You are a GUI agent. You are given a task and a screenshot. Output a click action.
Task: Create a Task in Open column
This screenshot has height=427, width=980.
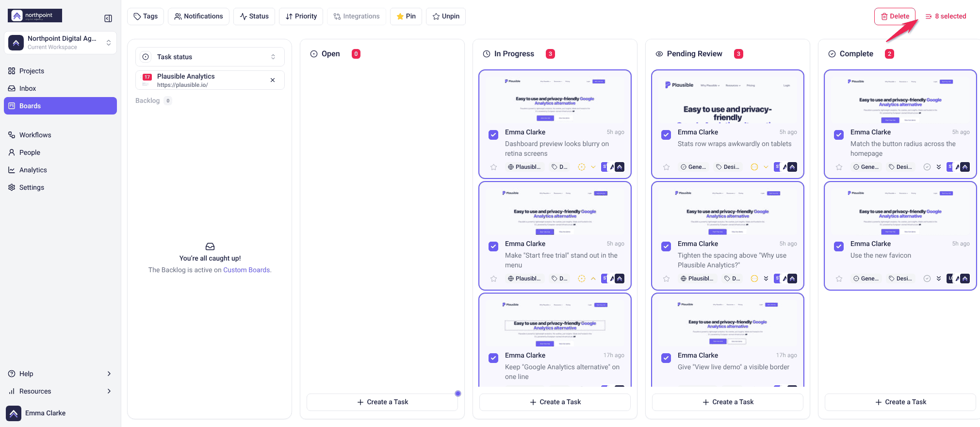[x=382, y=402]
